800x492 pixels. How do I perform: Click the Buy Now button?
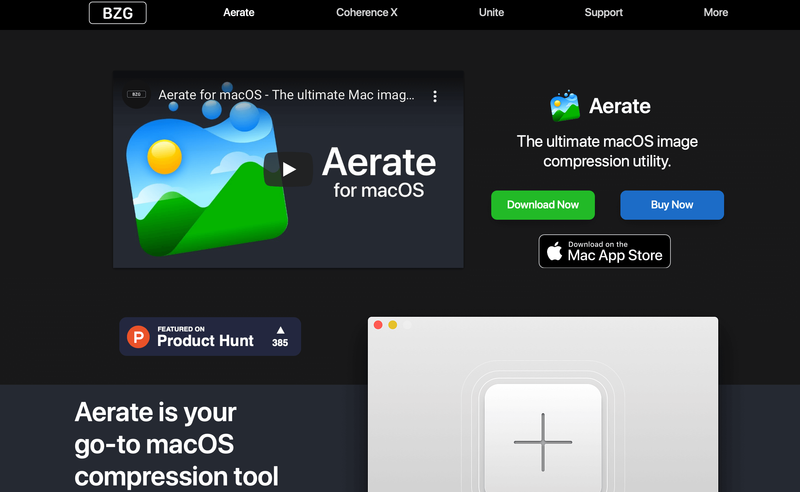672,205
